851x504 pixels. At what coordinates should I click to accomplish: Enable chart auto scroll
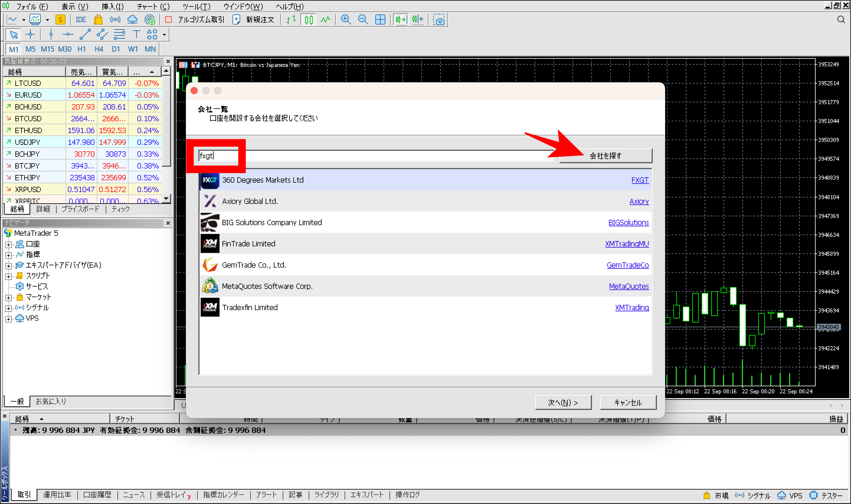pos(401,19)
